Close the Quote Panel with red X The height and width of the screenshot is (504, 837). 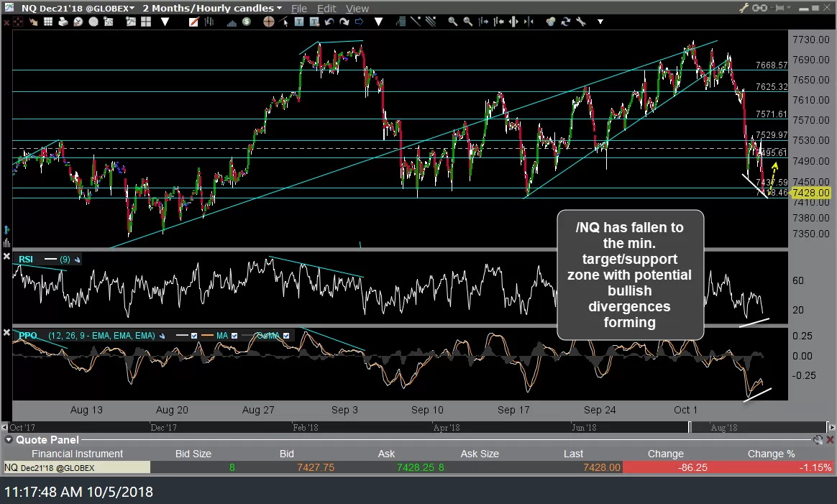coord(830,440)
